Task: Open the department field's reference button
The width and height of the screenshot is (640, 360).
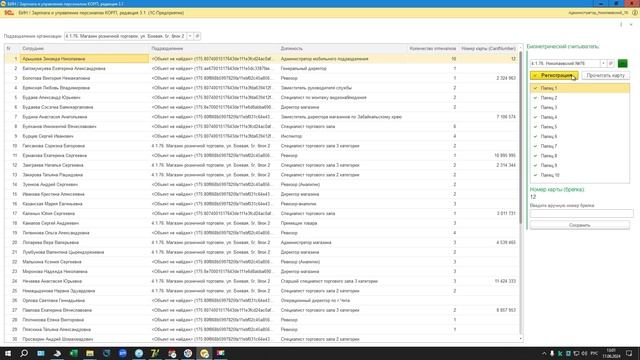Action: pos(197,36)
